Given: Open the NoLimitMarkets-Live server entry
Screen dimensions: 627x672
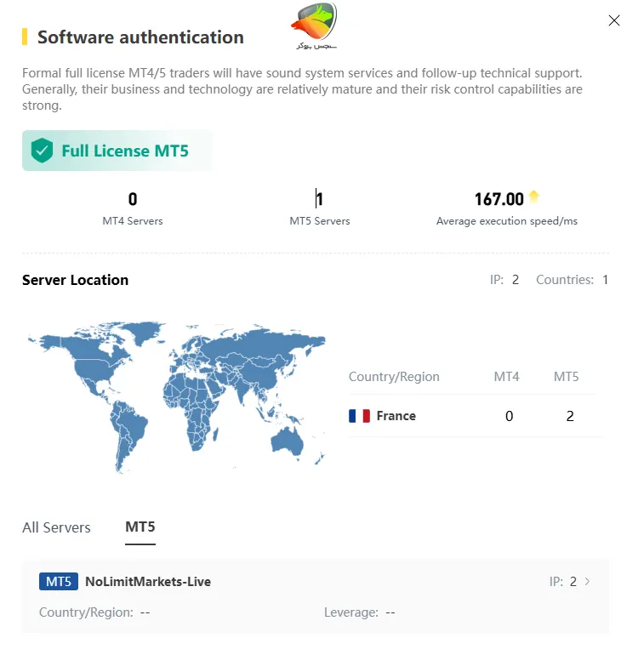Looking at the screenshot, I should (x=148, y=582).
